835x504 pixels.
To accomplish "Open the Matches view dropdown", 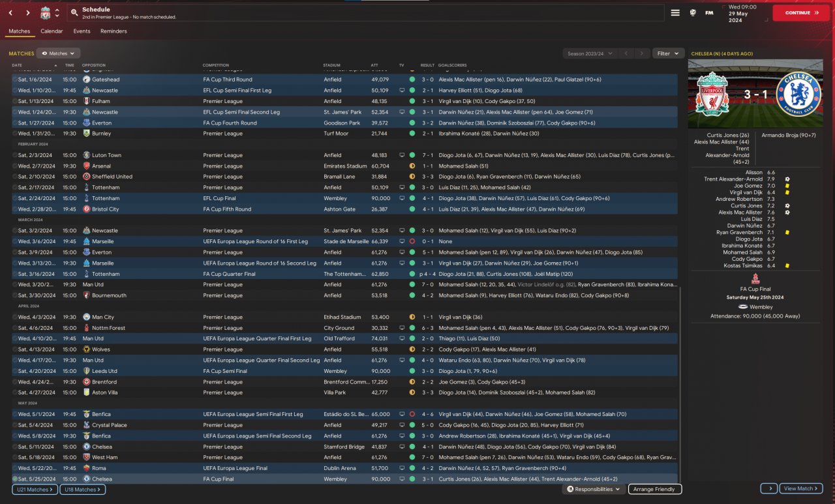I will pos(58,53).
